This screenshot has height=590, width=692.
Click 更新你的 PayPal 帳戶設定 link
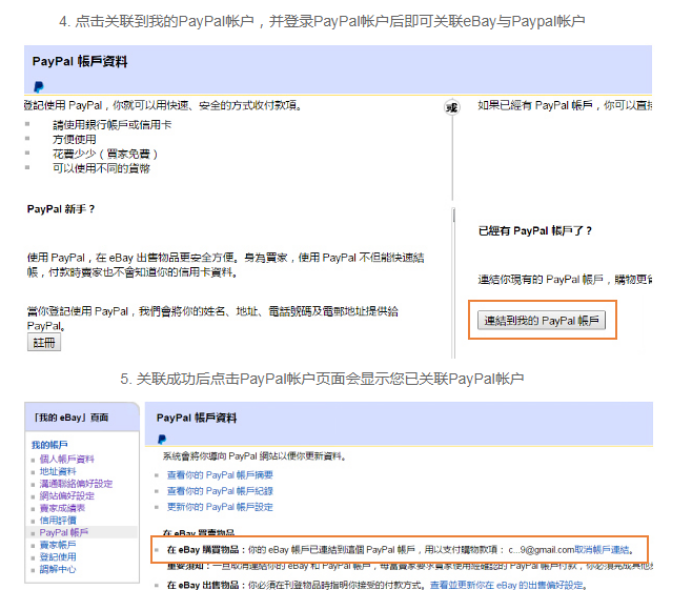point(220,507)
